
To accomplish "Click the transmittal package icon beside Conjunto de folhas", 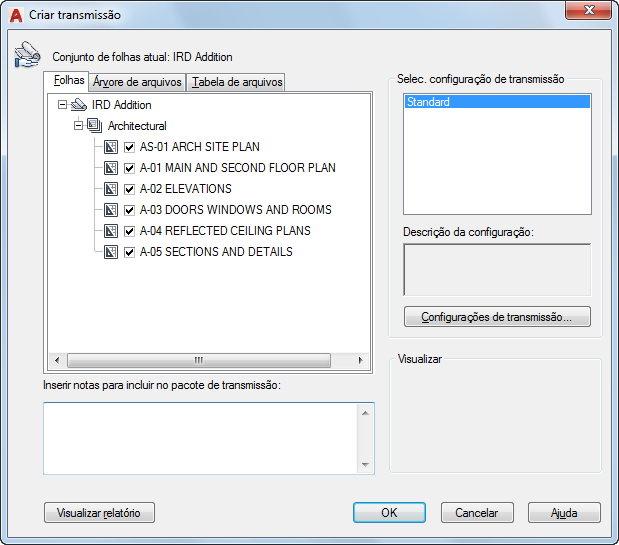I will [x=27, y=54].
